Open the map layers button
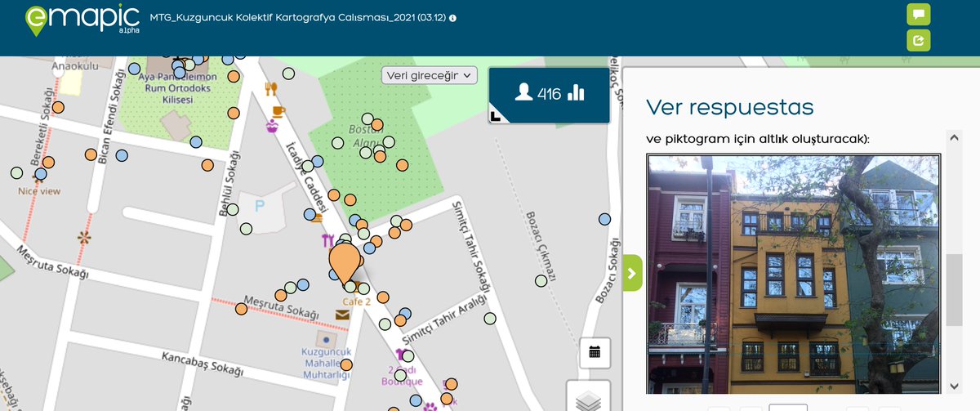 588,399
